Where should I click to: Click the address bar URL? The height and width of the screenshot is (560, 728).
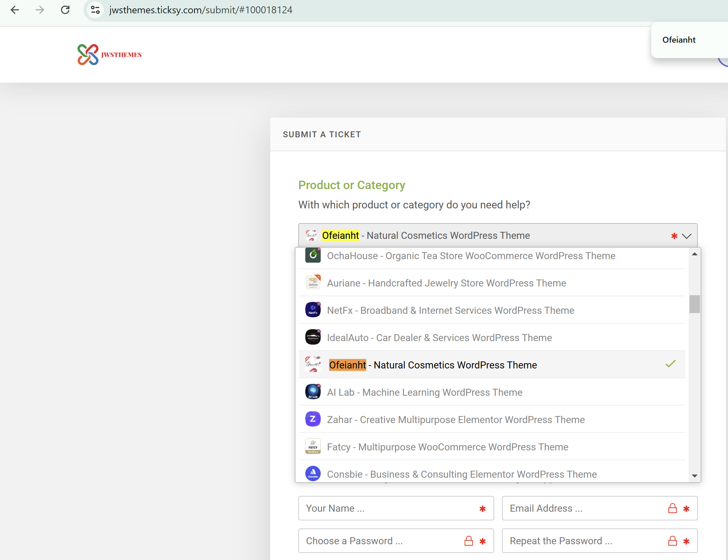200,10
